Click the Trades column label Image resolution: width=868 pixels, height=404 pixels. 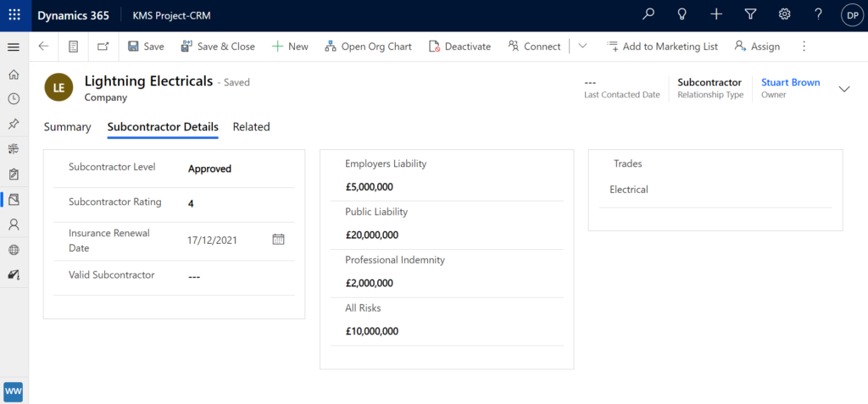pos(628,163)
